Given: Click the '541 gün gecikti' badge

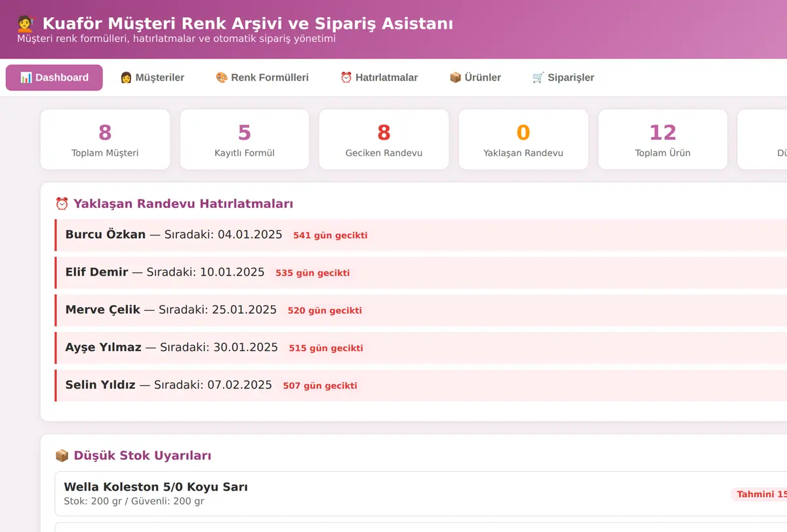Looking at the screenshot, I should [331, 235].
